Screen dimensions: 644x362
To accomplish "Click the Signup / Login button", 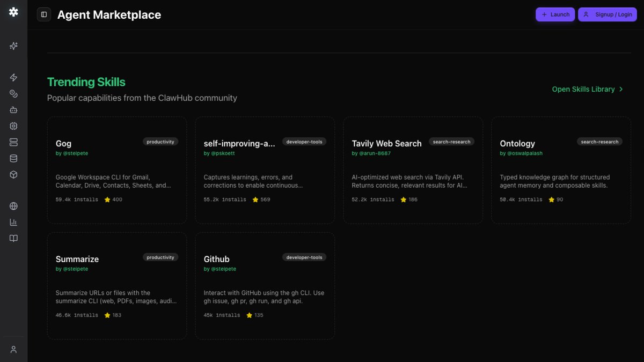I will (x=607, y=14).
